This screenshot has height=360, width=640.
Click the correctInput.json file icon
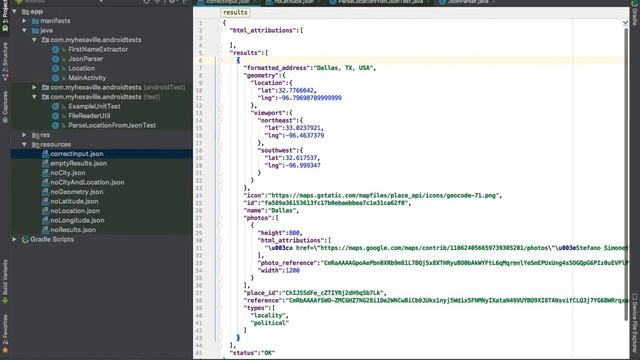click(x=45, y=154)
